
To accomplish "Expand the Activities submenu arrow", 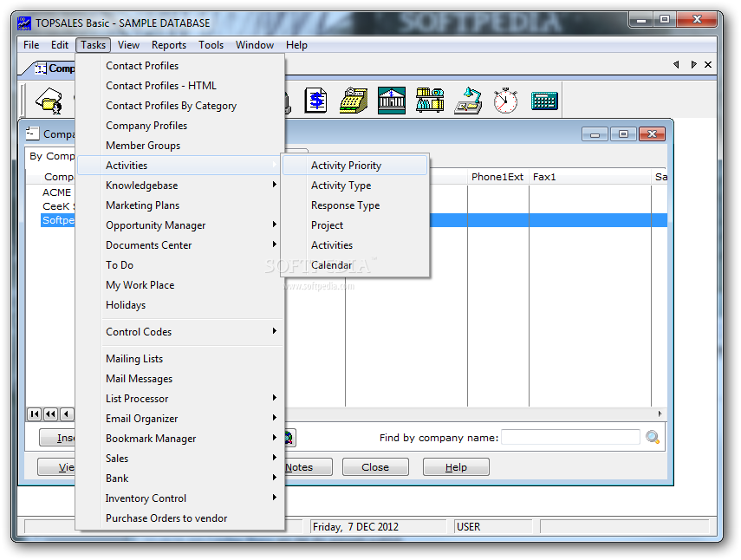I will pyautogui.click(x=274, y=165).
